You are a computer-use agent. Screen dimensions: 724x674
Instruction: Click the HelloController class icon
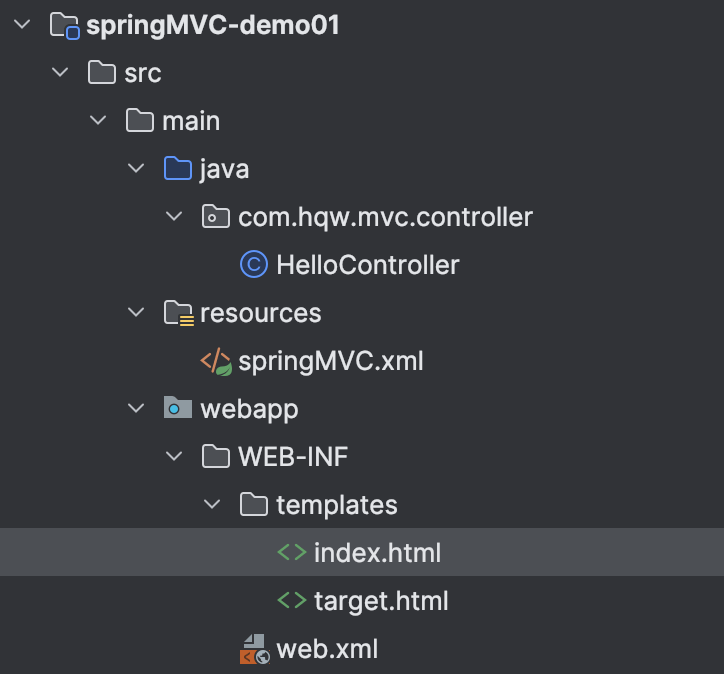point(254,265)
